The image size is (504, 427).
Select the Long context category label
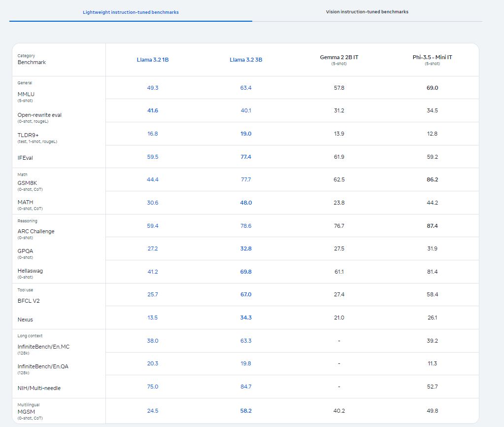(x=30, y=336)
